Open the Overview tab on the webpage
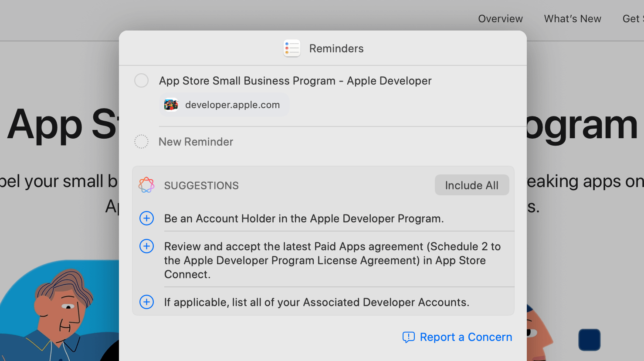The width and height of the screenshot is (644, 361). pyautogui.click(x=500, y=19)
